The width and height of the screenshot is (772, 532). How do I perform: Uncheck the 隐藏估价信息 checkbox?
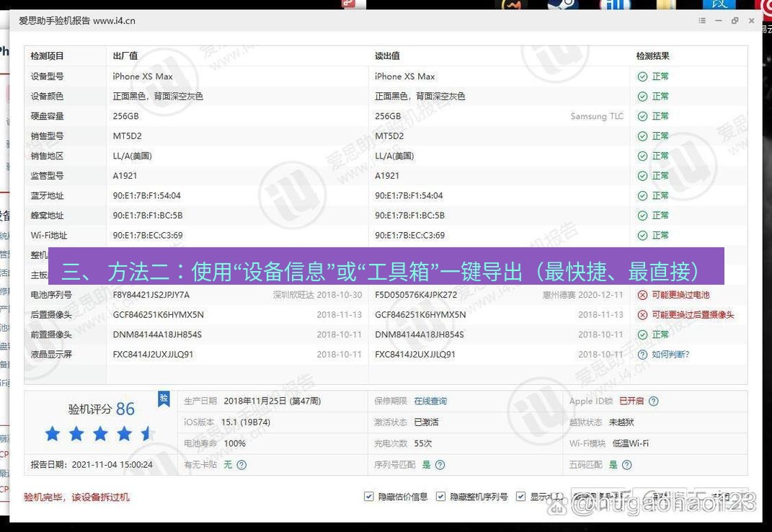point(368,496)
